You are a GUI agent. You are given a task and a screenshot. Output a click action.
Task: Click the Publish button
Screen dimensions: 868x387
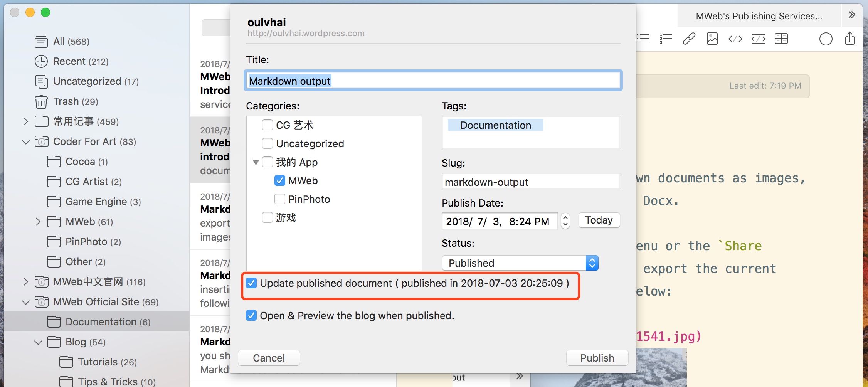tap(597, 358)
